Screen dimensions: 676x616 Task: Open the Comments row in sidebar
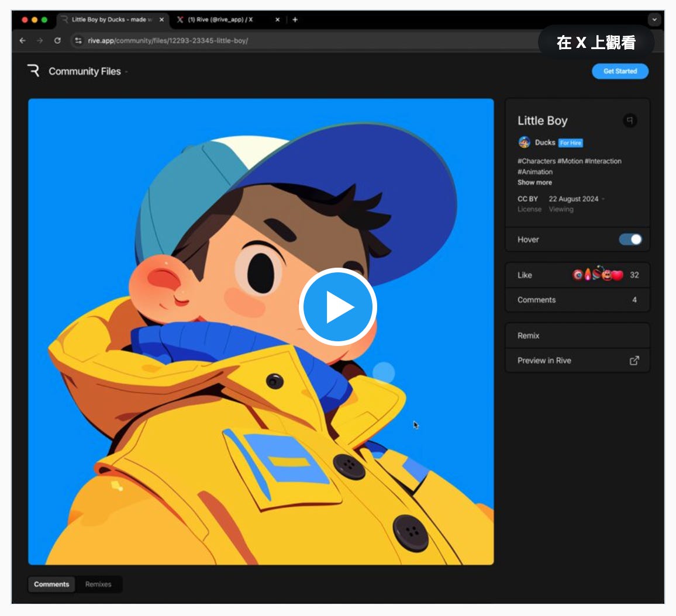(577, 300)
